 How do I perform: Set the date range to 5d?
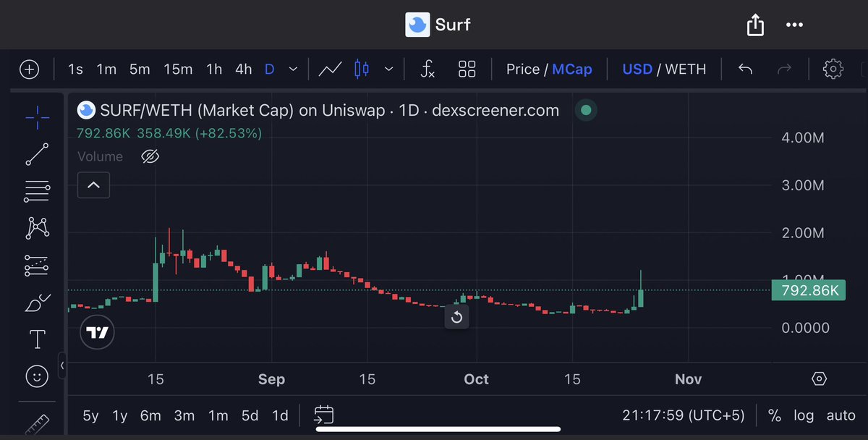click(250, 416)
